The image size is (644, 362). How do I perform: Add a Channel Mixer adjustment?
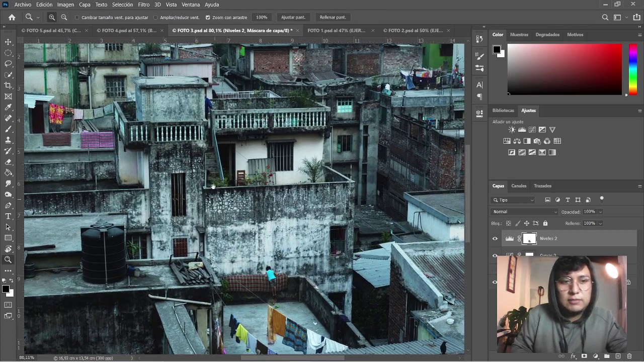click(x=547, y=141)
